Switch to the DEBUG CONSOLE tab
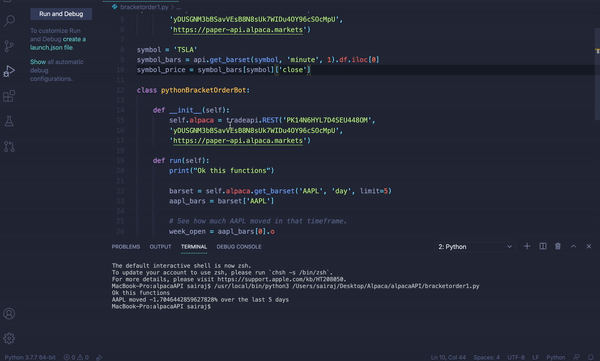The image size is (600, 361). click(x=239, y=247)
